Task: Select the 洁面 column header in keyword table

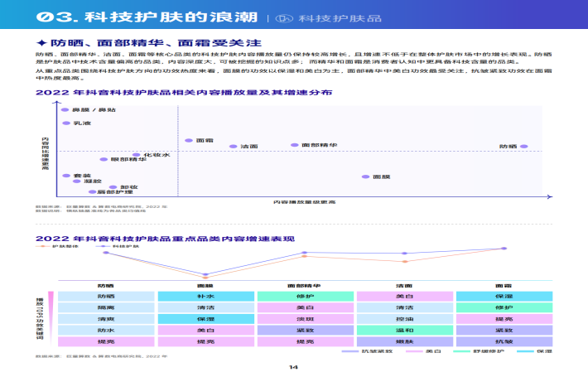Action: [x=404, y=284]
